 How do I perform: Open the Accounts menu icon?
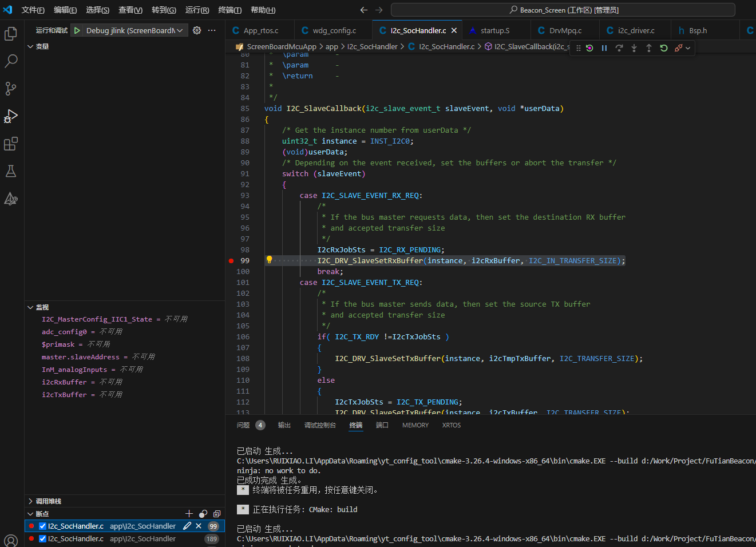[11, 540]
